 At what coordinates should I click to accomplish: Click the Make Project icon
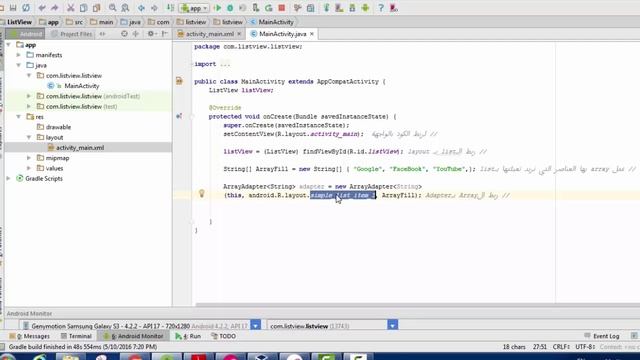pos(170,8)
